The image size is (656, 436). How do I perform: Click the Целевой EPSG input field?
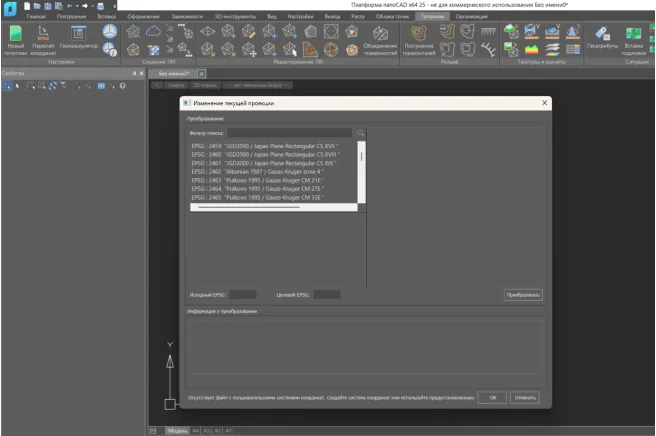[327, 295]
